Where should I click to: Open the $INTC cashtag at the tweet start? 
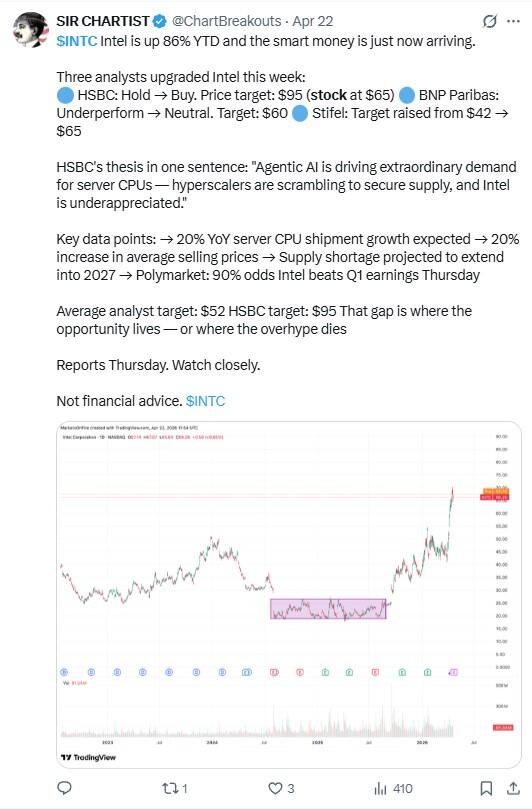[x=77, y=41]
